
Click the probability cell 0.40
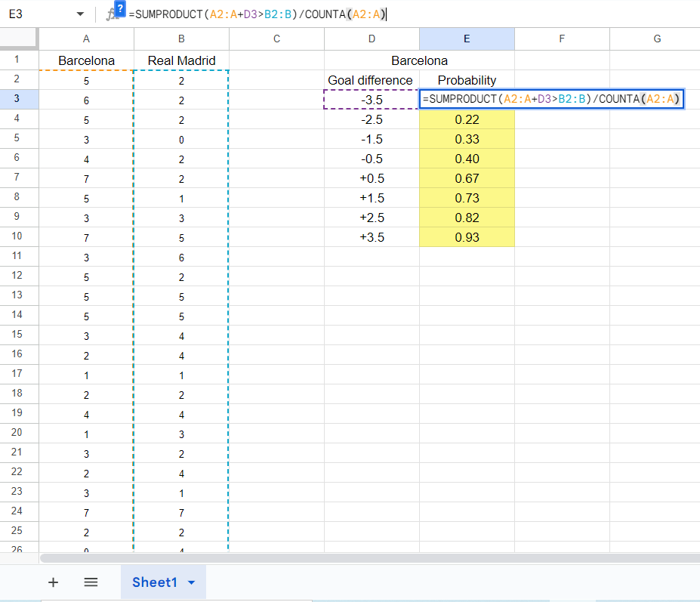467,159
